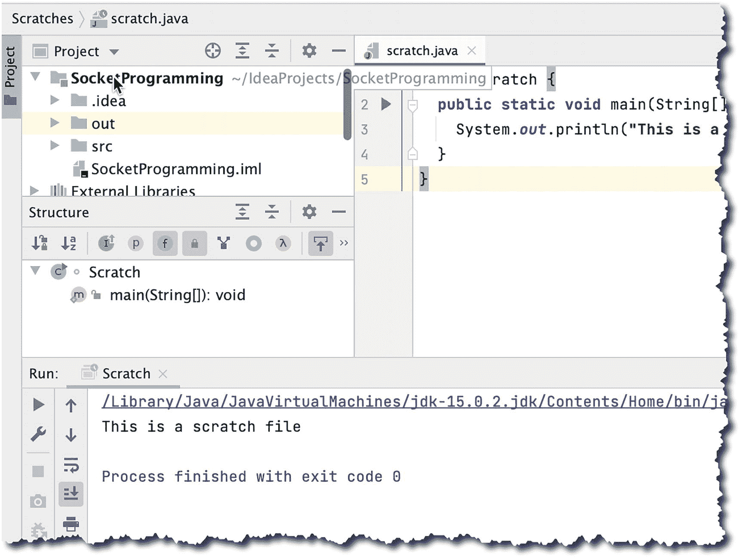Screen dimensions: 742x560
Task: Expand the out folder
Action: [x=55, y=123]
